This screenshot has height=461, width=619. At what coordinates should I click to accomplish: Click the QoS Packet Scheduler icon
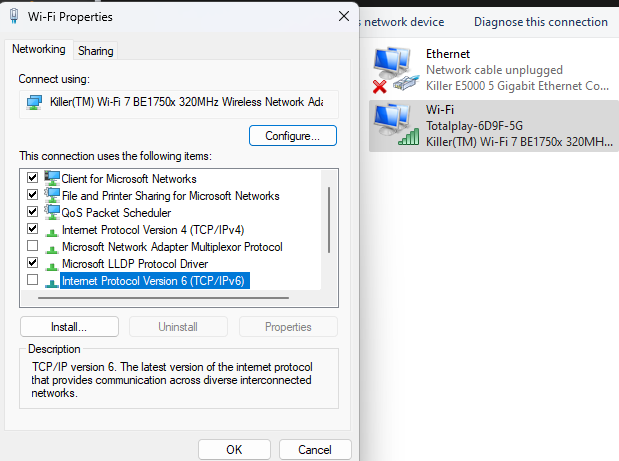click(x=52, y=212)
